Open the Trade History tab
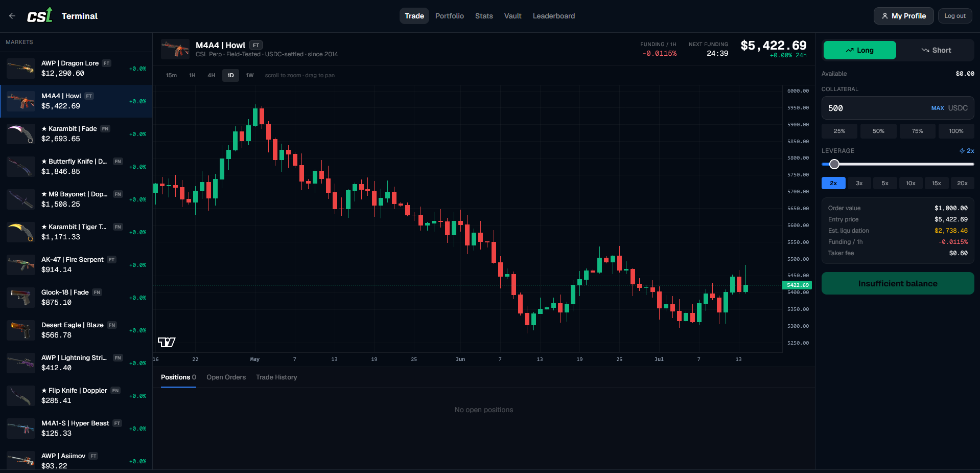Viewport: 980px width, 473px height. pyautogui.click(x=276, y=377)
